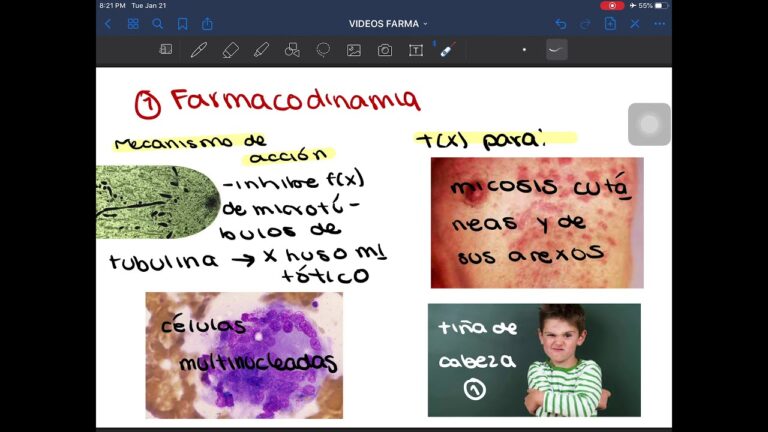Select the Eraser tool
Screen dimensions: 768x432
tap(230, 50)
